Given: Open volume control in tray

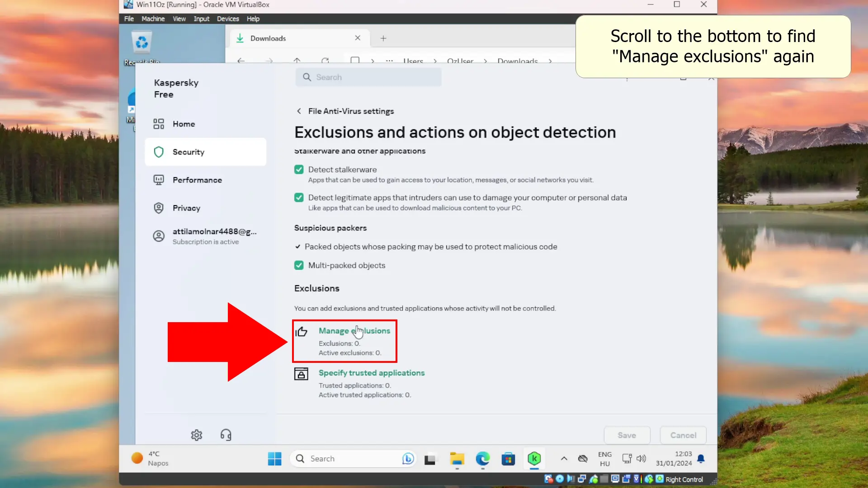Looking at the screenshot, I should tap(641, 459).
